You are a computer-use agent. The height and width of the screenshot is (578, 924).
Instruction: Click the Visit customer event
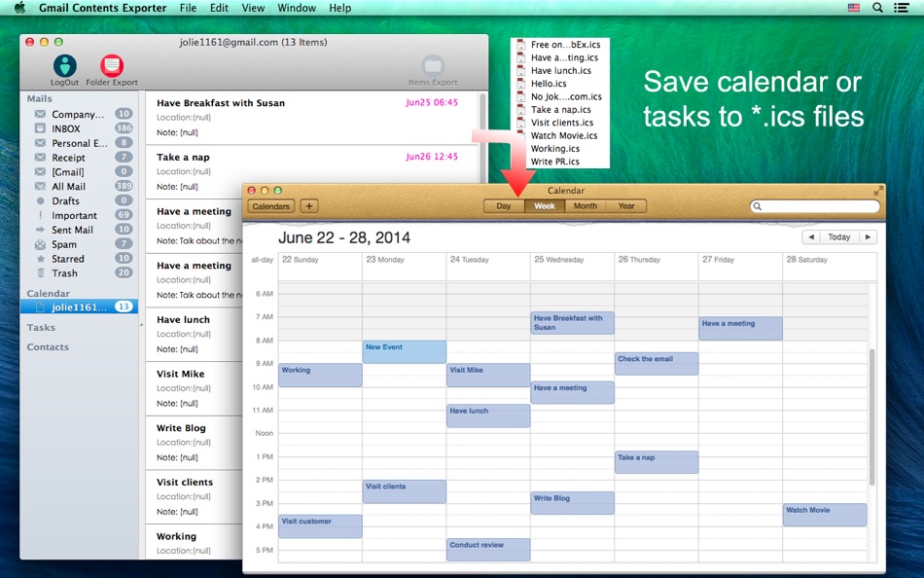point(320,526)
